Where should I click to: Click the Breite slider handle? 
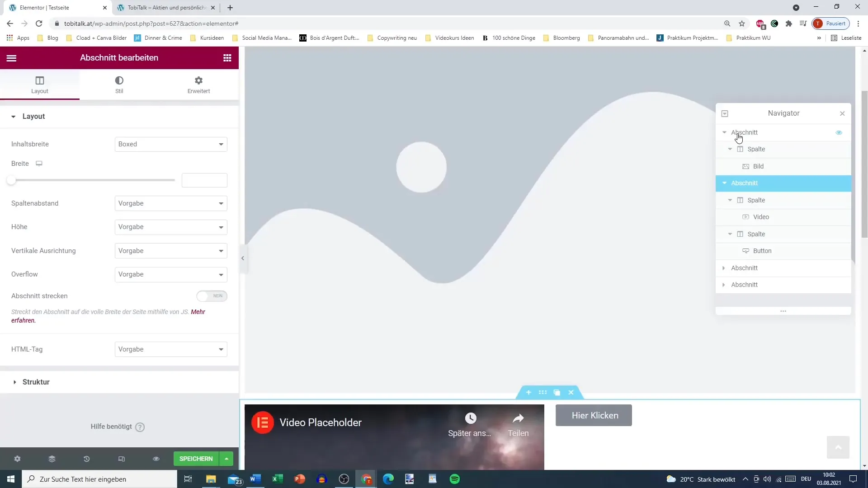coord(11,180)
